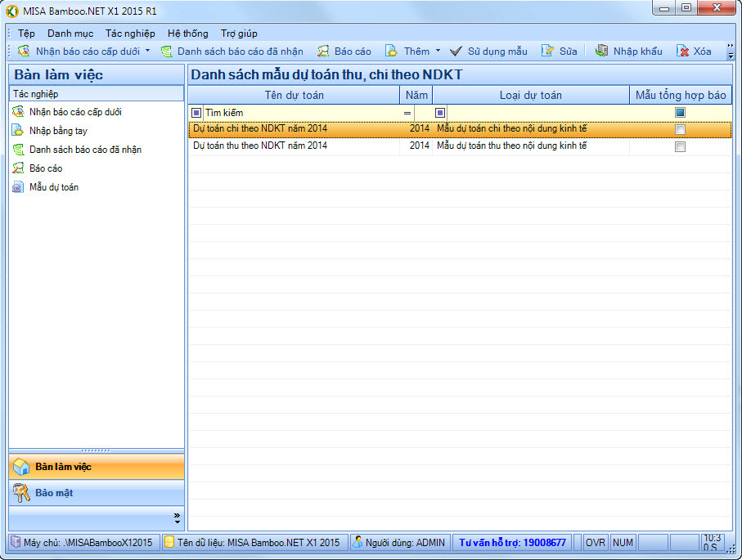Select row Dự toán chi theo NDKT năm 2014
742x560 pixels.
(460, 128)
